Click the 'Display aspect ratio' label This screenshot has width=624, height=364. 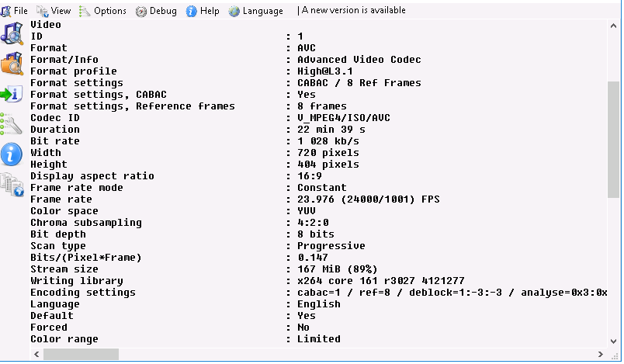[x=92, y=176]
